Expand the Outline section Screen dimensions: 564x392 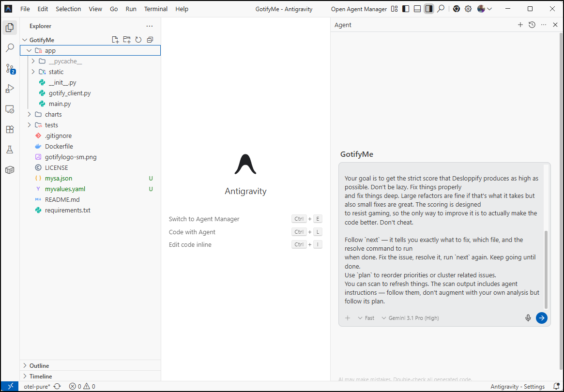click(x=39, y=365)
